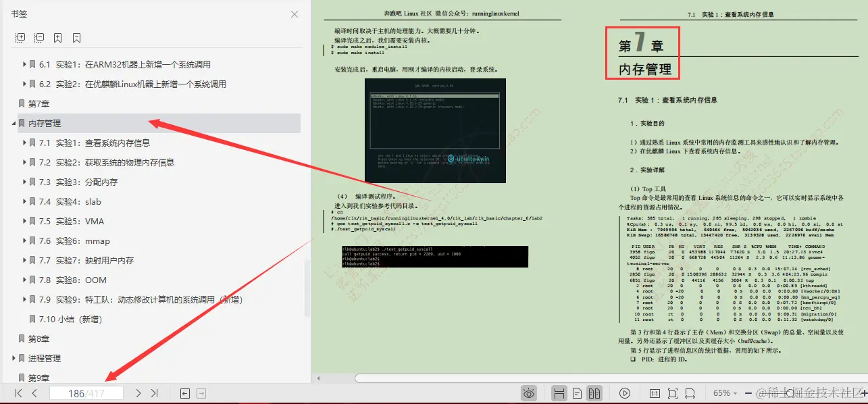The image size is (868, 404).
Task: Remove the selected bookmark
Action: pyautogui.click(x=76, y=38)
